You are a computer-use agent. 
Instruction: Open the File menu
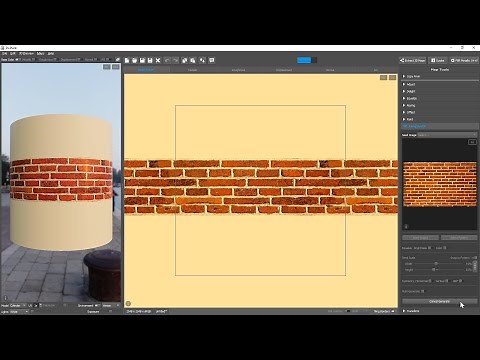5,54
